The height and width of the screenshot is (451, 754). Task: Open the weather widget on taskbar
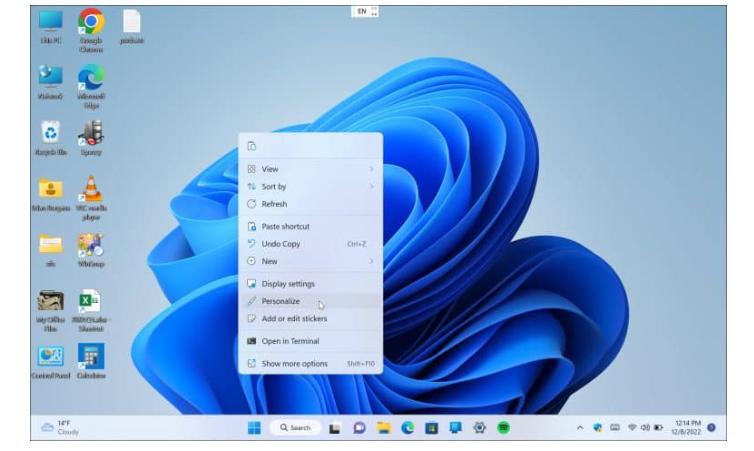(x=60, y=427)
